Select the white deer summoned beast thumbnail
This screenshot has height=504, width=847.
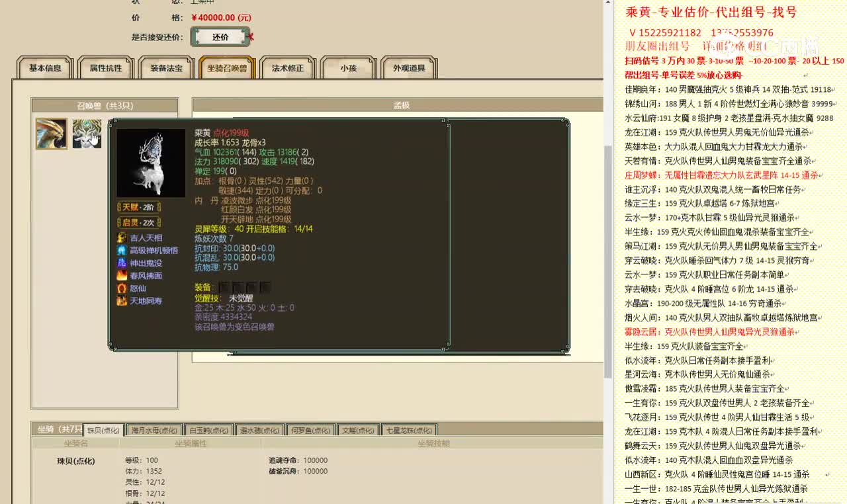click(x=87, y=134)
